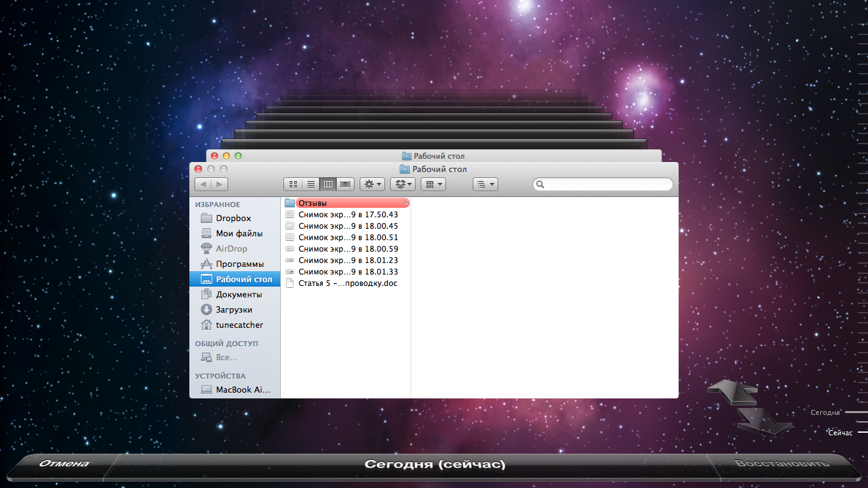Click the Восстановить restore button

782,463
